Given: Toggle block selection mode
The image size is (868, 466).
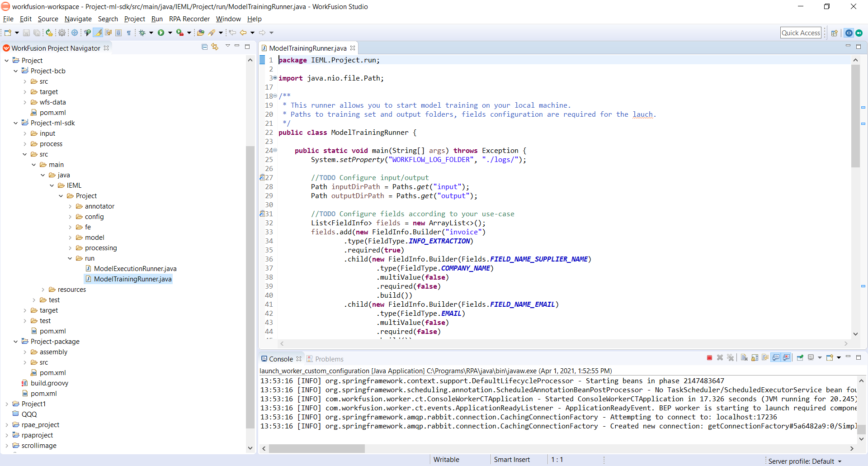Looking at the screenshot, I should [x=118, y=33].
